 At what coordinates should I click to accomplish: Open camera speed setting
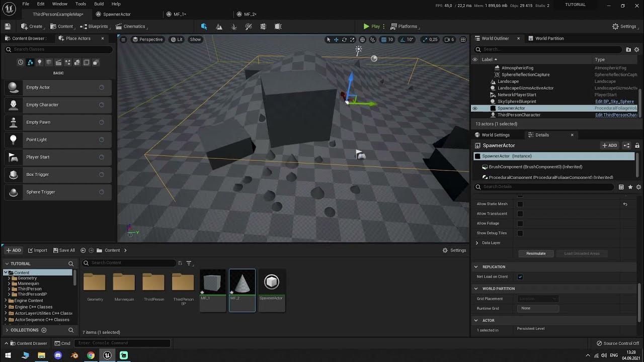pos(450,39)
